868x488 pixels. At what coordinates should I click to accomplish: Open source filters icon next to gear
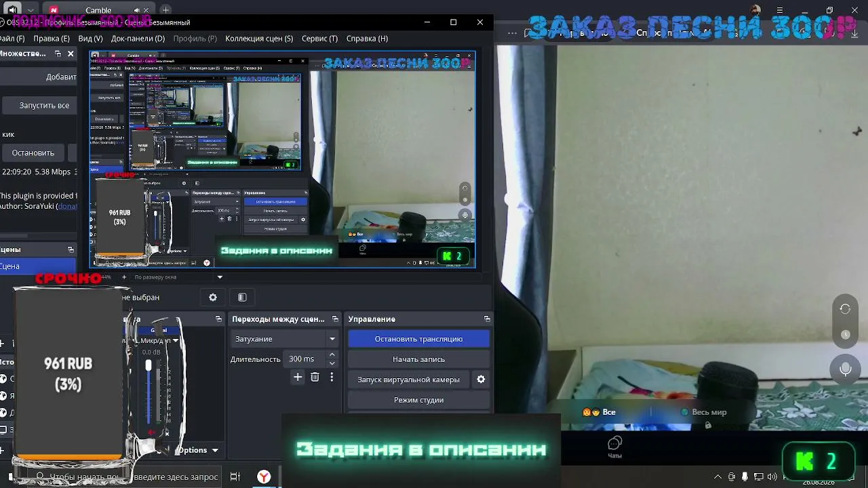pos(242,297)
